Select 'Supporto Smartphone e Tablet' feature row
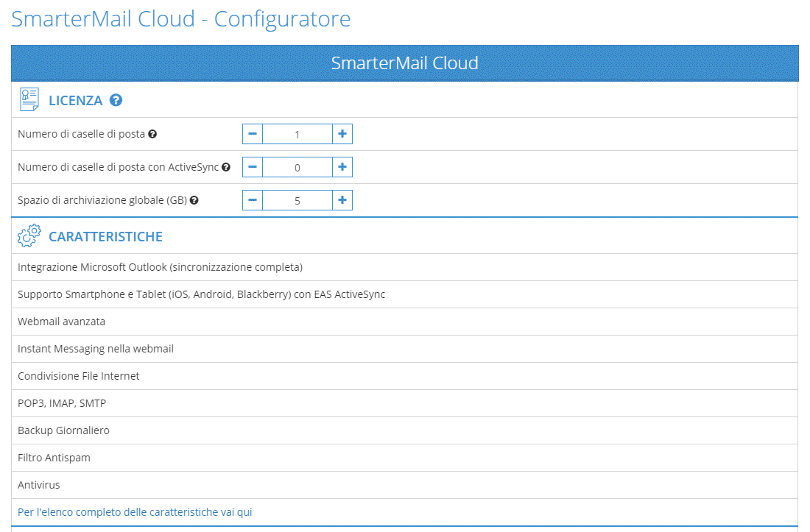Image resolution: width=810 pixels, height=532 pixels. (404, 294)
